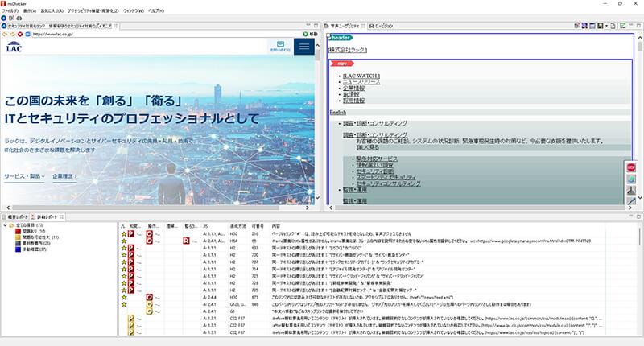The height and width of the screenshot is (346, 644).
Task: Click scroll-down arrow of browser pane
Action: [317, 198]
